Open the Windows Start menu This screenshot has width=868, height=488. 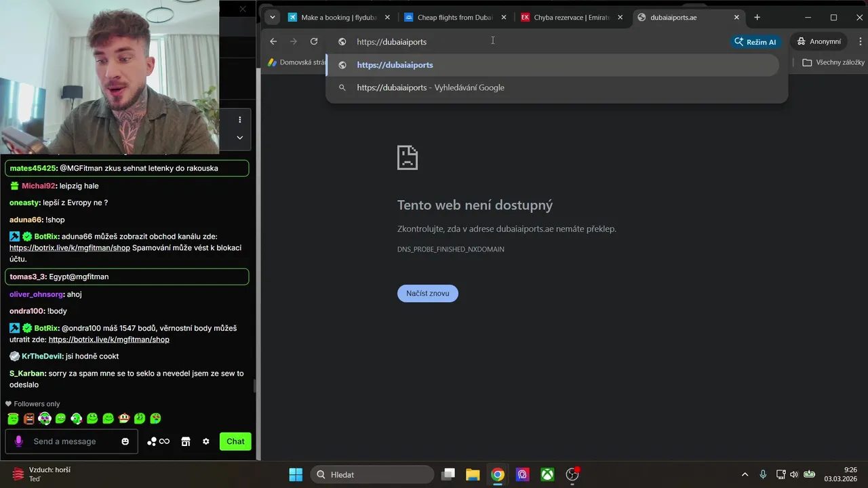coord(296,474)
